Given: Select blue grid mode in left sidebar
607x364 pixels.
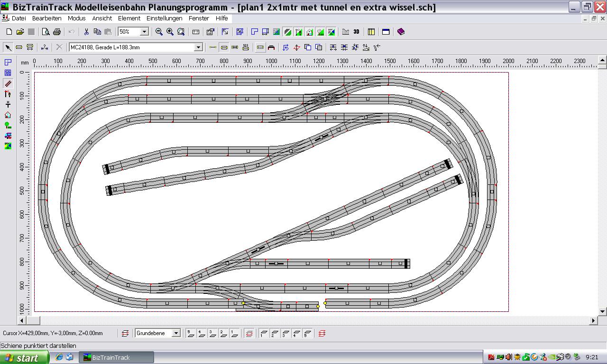Looking at the screenshot, I should tap(8, 73).
